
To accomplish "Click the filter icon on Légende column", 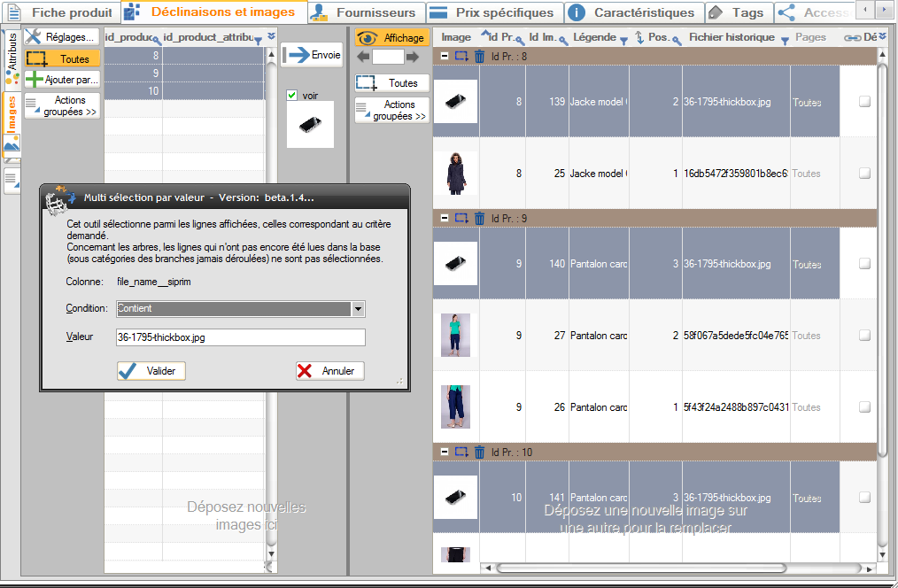I will pyautogui.click(x=623, y=41).
